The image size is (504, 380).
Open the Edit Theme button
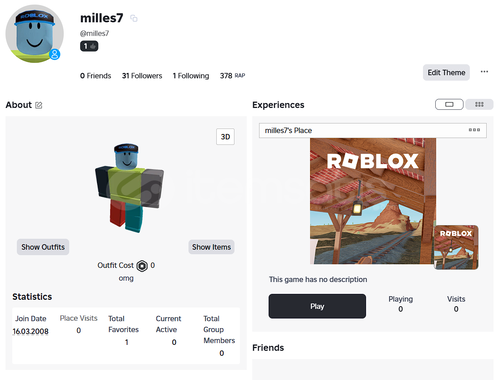coord(446,72)
